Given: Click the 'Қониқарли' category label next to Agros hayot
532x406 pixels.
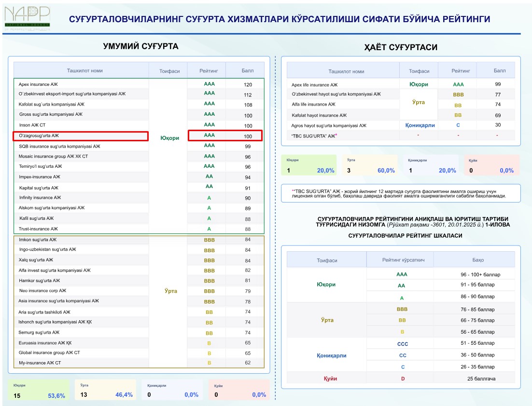Looking at the screenshot, I should 420,125.
